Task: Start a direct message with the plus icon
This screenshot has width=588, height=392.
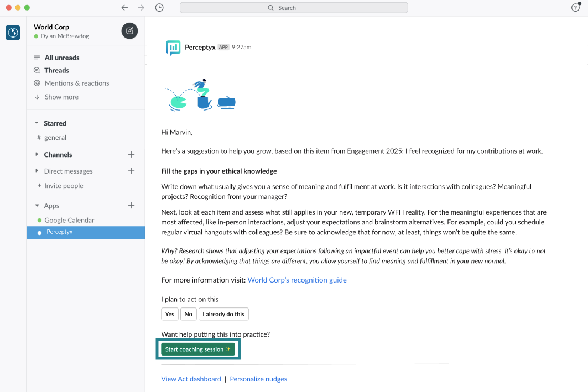Action: (x=131, y=171)
